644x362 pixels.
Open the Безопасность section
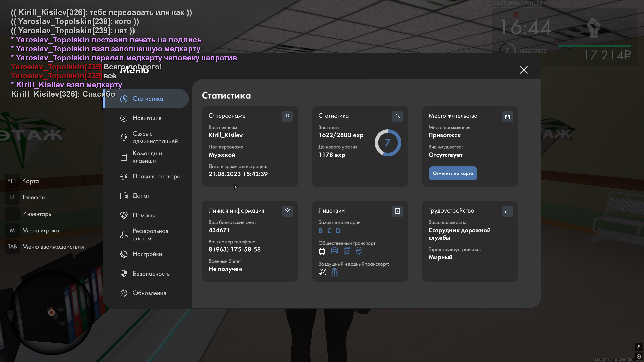click(151, 274)
